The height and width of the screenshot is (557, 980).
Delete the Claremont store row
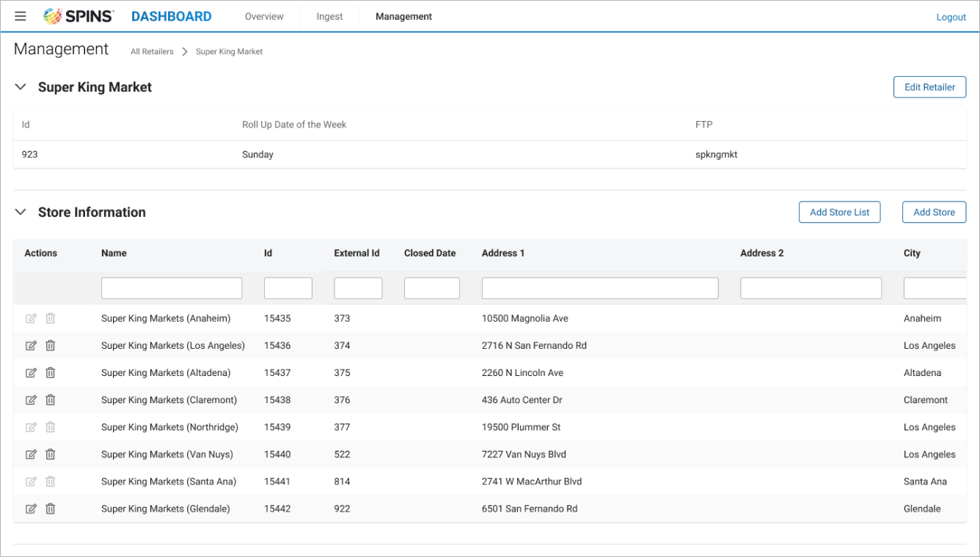[51, 400]
